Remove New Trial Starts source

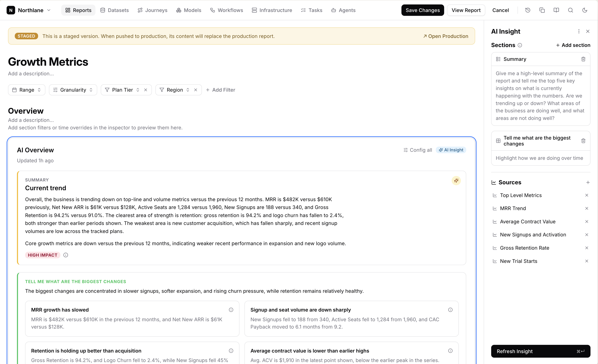tap(587, 261)
